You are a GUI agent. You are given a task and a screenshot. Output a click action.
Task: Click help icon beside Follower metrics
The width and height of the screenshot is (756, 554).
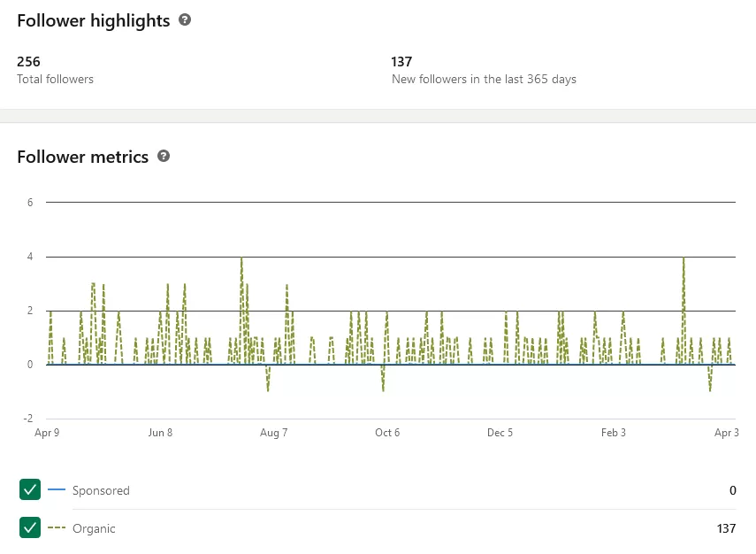[163, 156]
